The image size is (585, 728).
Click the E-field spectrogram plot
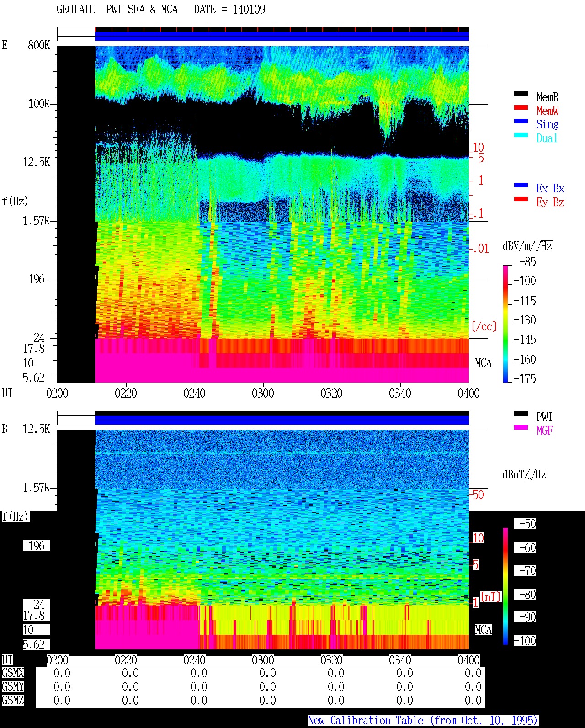(x=263, y=214)
